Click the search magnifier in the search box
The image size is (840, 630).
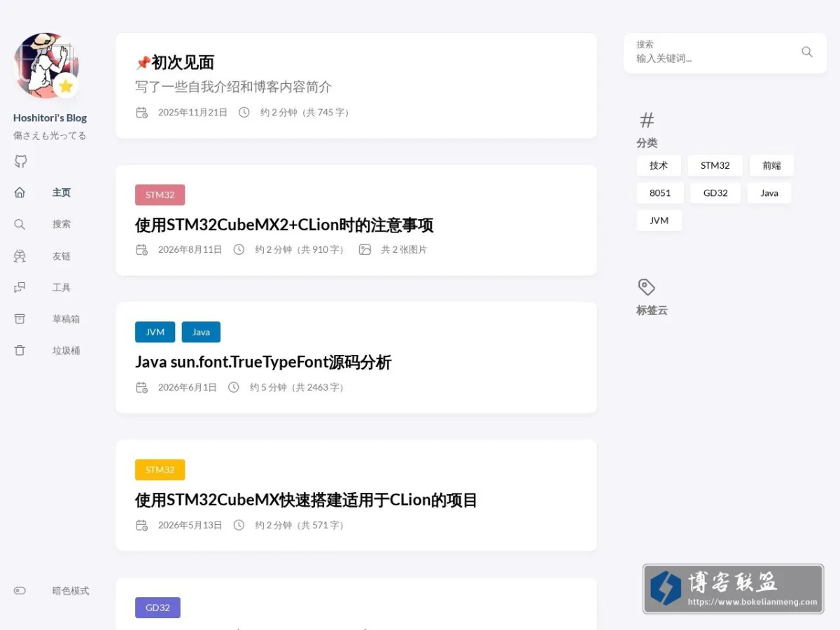807,52
